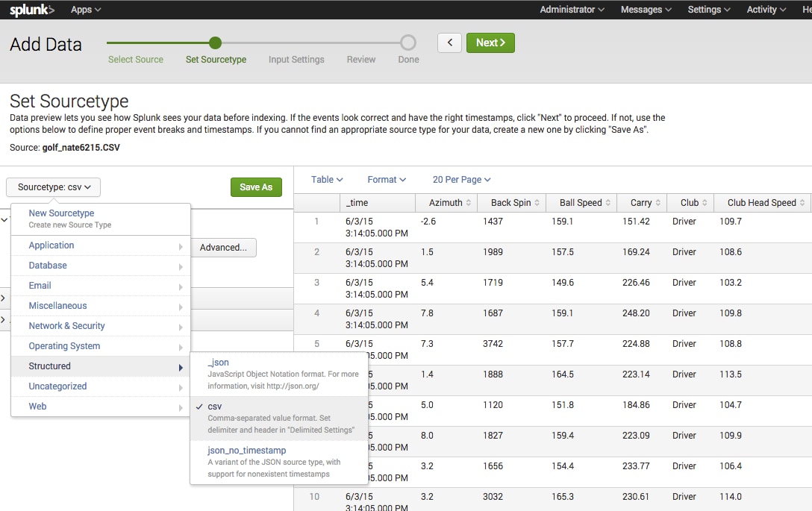Expand the Operating System category

101,346
